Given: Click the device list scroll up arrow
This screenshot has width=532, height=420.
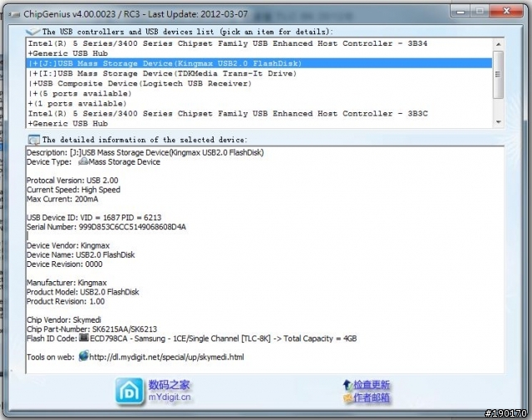Looking at the screenshot, I should point(498,44).
